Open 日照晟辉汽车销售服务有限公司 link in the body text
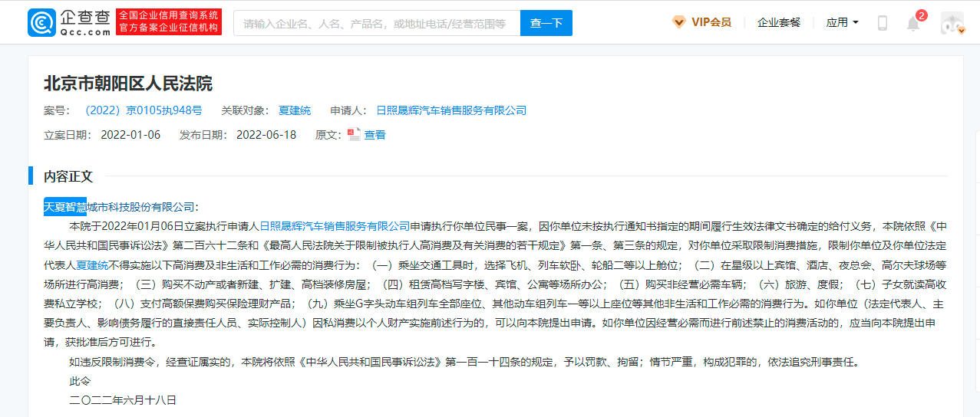Screen dimensions: 980x417 [335, 226]
